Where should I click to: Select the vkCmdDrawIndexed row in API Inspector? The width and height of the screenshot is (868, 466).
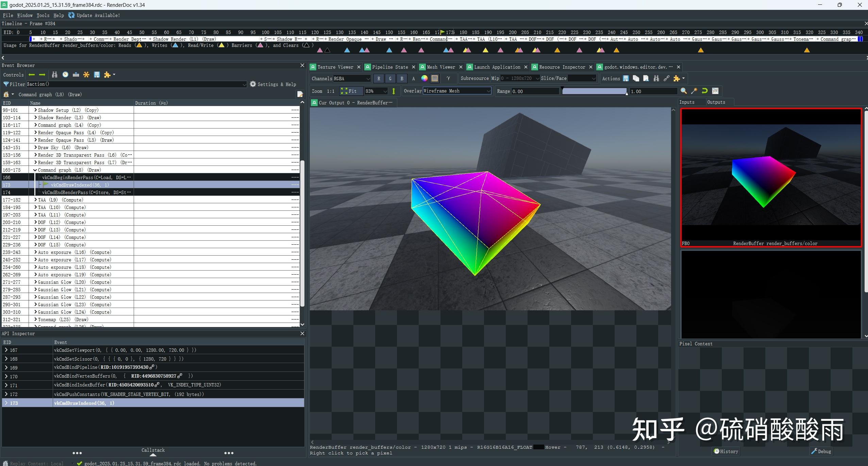[84, 403]
